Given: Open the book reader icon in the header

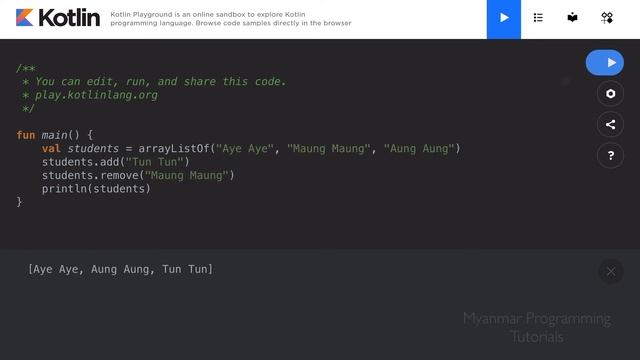Looking at the screenshot, I should tap(572, 18).
